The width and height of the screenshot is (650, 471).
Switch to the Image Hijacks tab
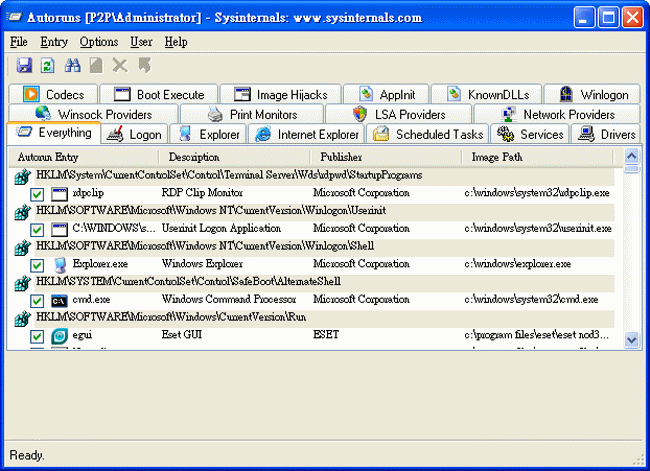point(281,95)
